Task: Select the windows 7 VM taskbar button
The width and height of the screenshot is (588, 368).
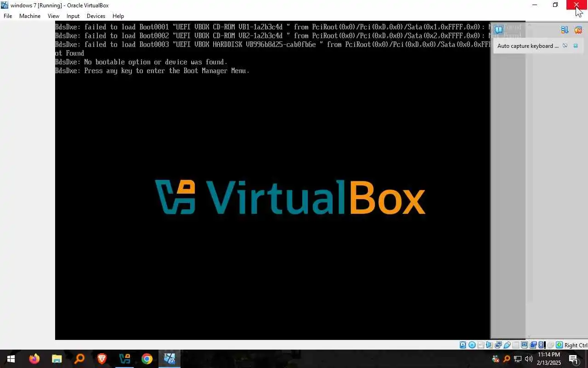Action: click(x=170, y=359)
